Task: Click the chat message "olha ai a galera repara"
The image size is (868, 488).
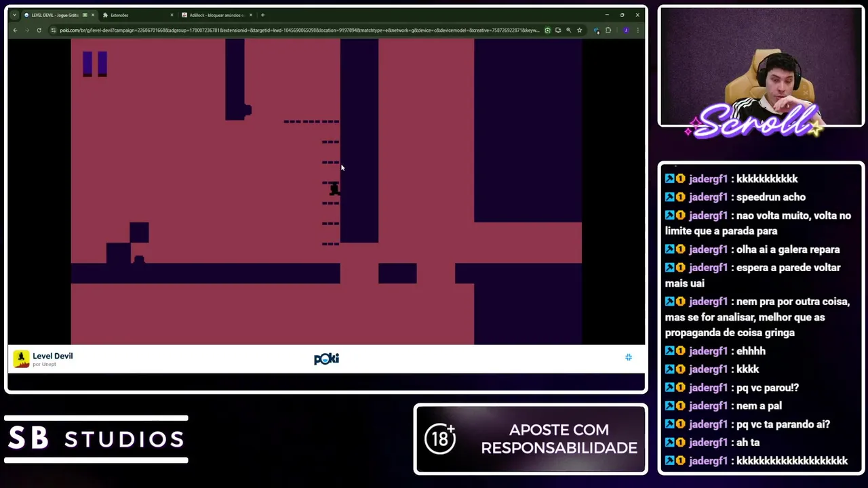Action: pyautogui.click(x=788, y=249)
